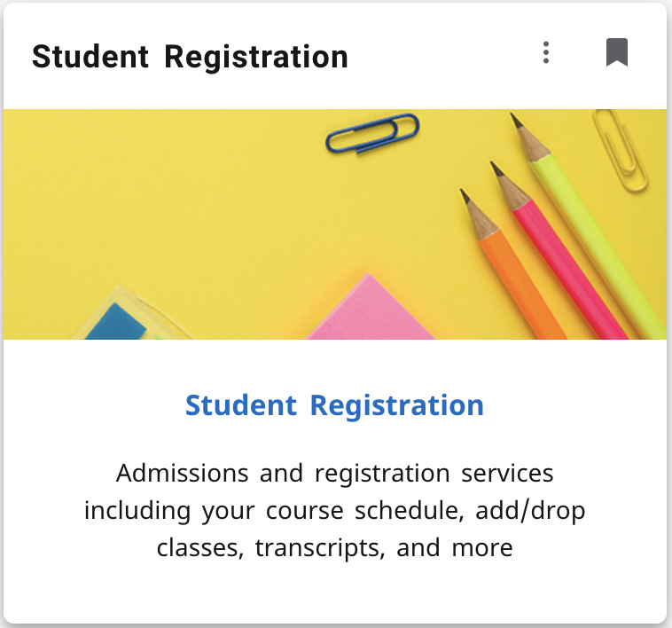Click the words and more in description
672x628 pixels.
(455, 548)
